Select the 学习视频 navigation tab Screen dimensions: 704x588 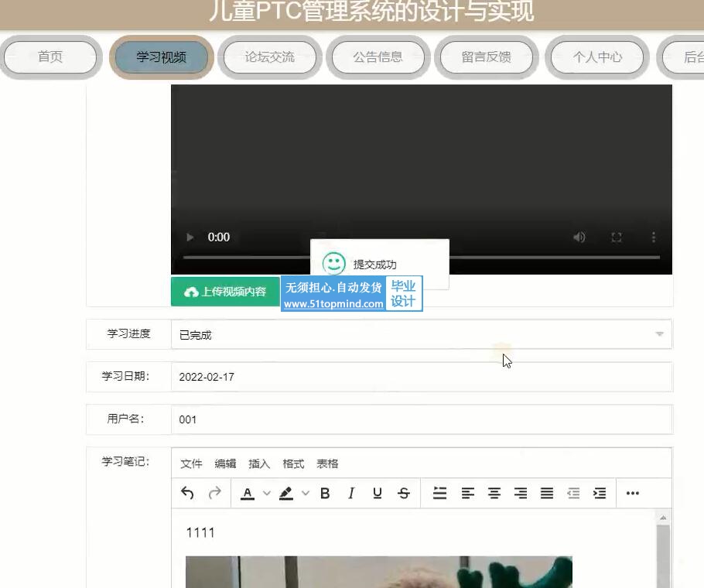click(x=161, y=57)
